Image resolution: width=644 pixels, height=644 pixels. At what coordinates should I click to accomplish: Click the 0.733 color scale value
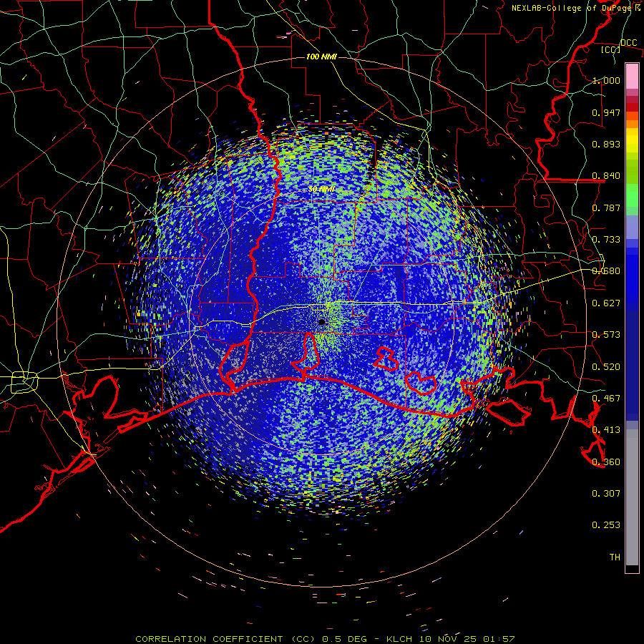pos(606,240)
